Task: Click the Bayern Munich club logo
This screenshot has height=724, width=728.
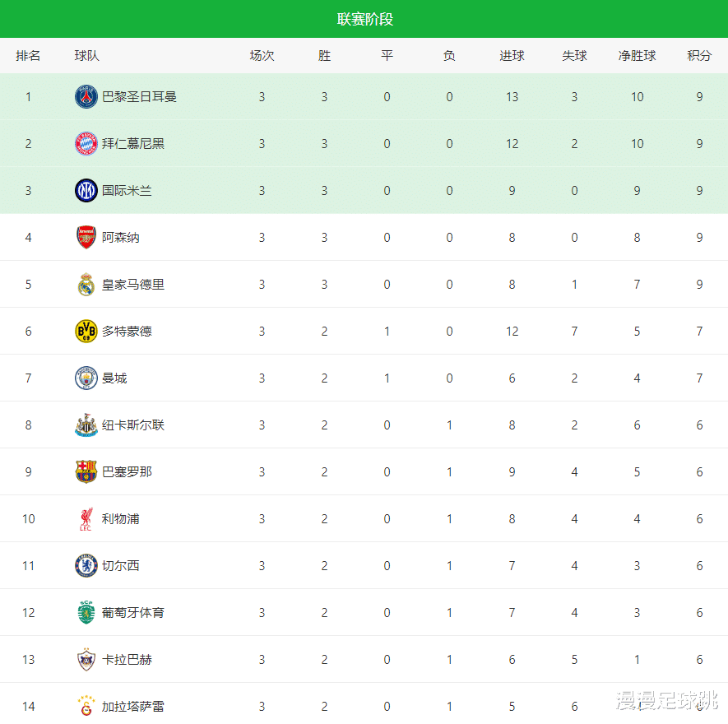Action: [x=86, y=144]
